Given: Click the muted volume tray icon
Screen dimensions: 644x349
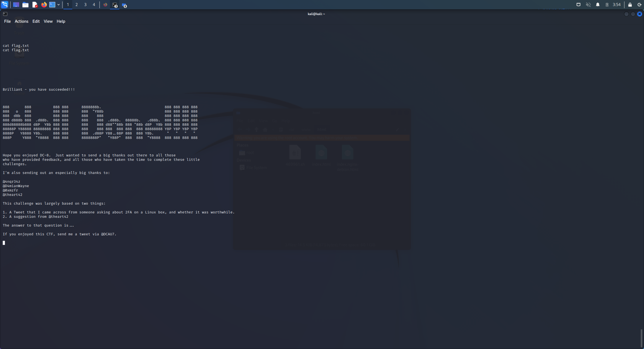Looking at the screenshot, I should coord(588,5).
